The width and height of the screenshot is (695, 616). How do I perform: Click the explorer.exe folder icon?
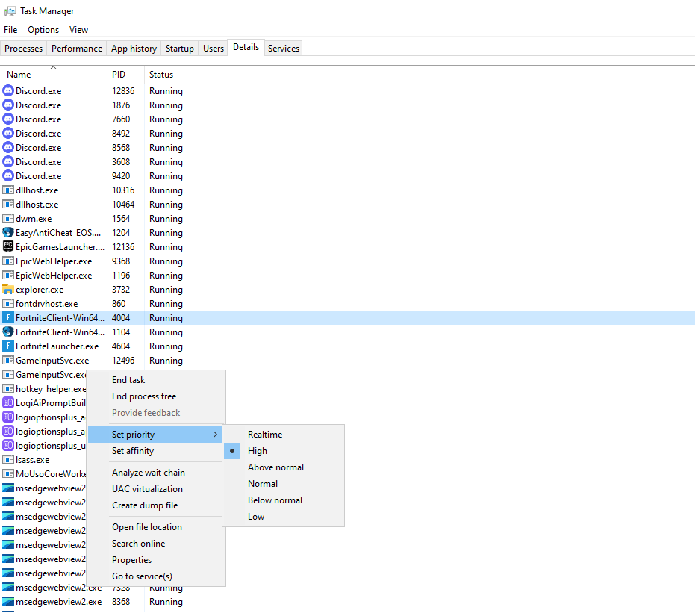pos(8,290)
